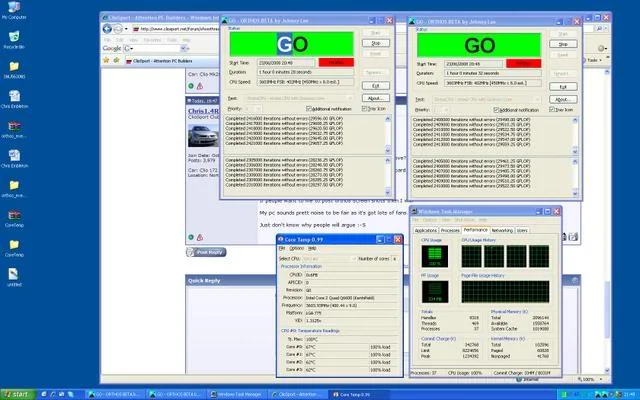The width and height of the screenshot is (640, 400).
Task: Select the CoreTemp archive desktop icon
Action: coord(14,215)
